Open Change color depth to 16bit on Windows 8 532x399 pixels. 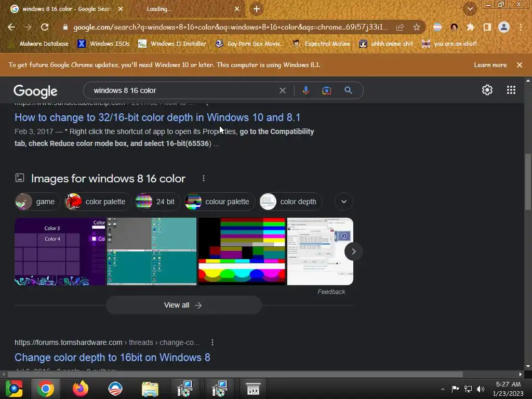point(112,357)
